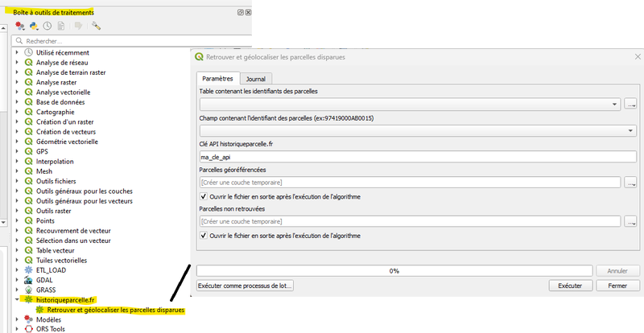The image size is (644, 333).
Task: Toggle first 'Ouvrir le fichier en sortie' checkbox
Action: (204, 196)
